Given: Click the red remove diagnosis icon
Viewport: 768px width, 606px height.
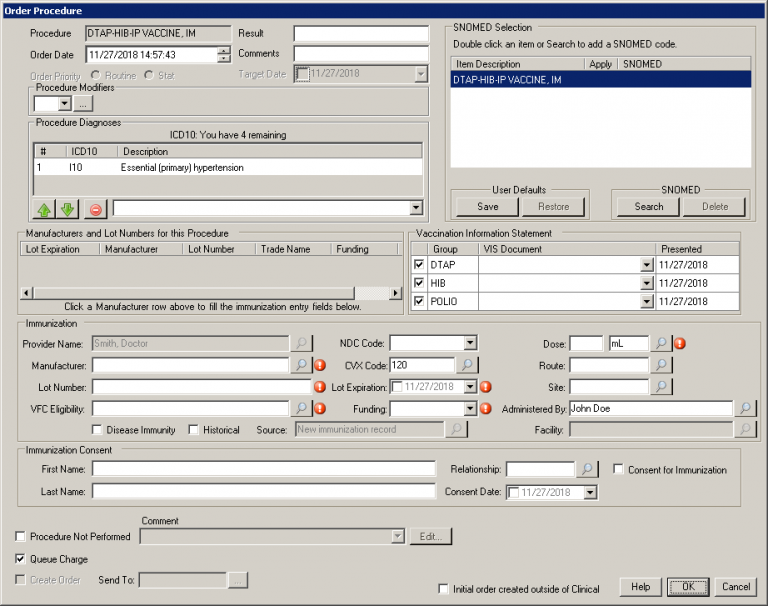Looking at the screenshot, I should [96, 209].
